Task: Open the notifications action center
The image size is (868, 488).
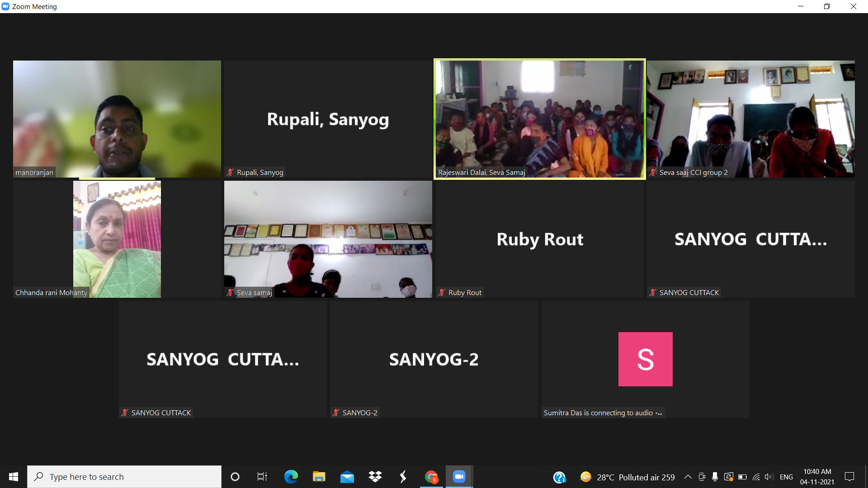Action: tap(849, 477)
